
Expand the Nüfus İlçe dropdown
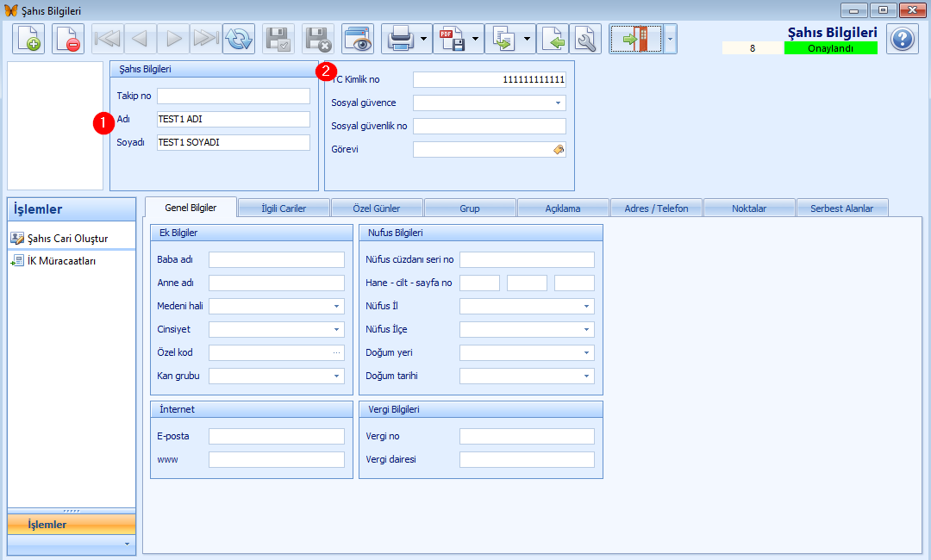(587, 329)
